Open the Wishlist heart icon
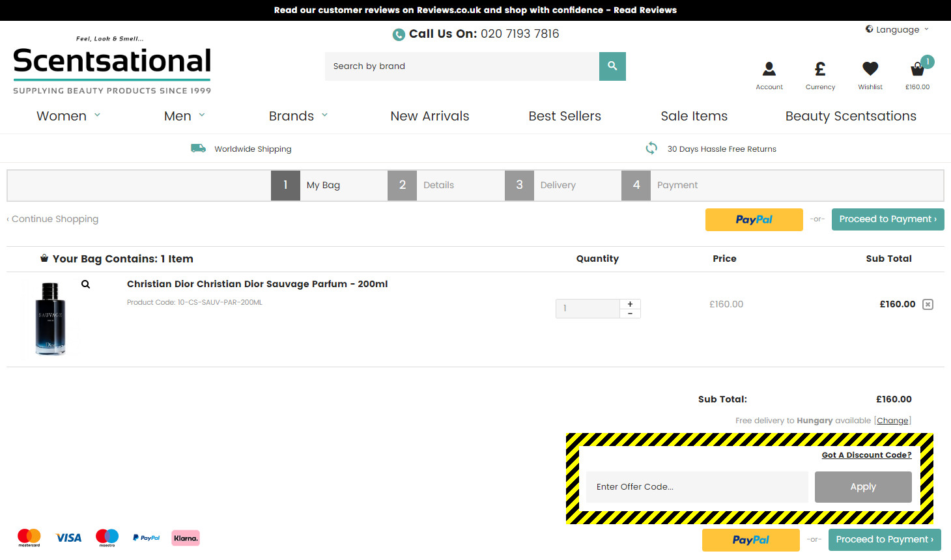 coord(870,68)
